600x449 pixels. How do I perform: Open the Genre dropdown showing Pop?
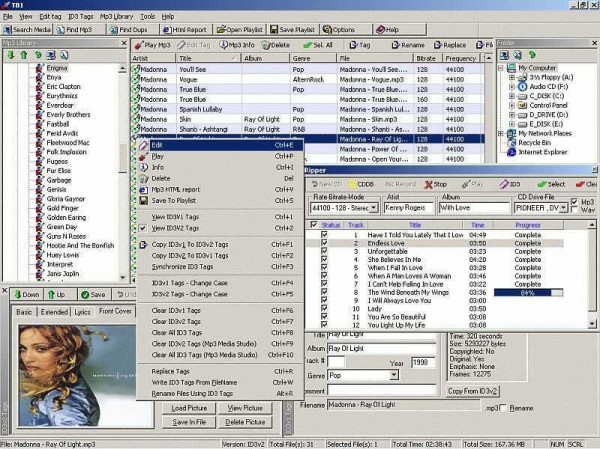click(395, 375)
